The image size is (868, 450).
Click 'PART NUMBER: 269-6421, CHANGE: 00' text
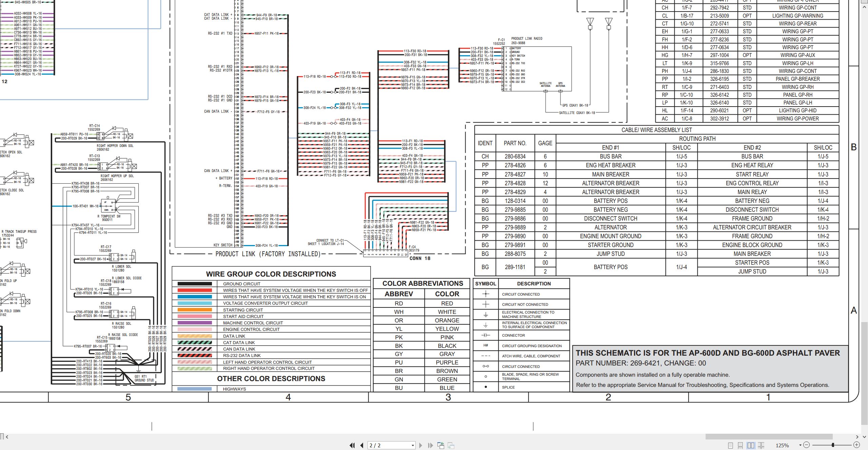coord(640,363)
